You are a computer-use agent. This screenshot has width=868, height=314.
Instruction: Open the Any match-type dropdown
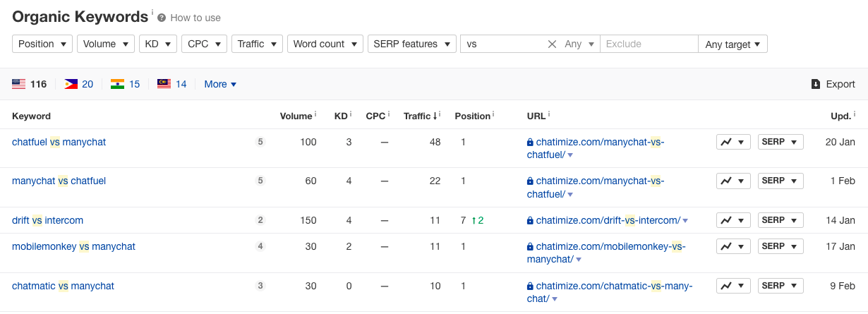click(x=579, y=44)
